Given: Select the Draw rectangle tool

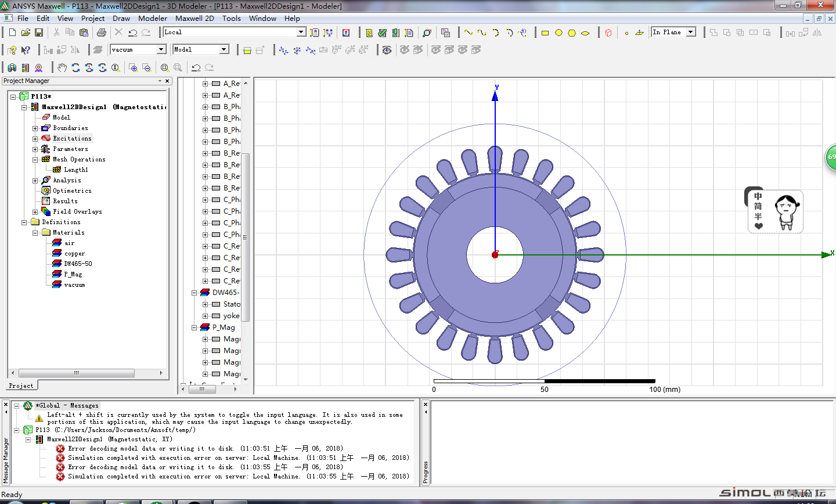Looking at the screenshot, I should (x=545, y=33).
